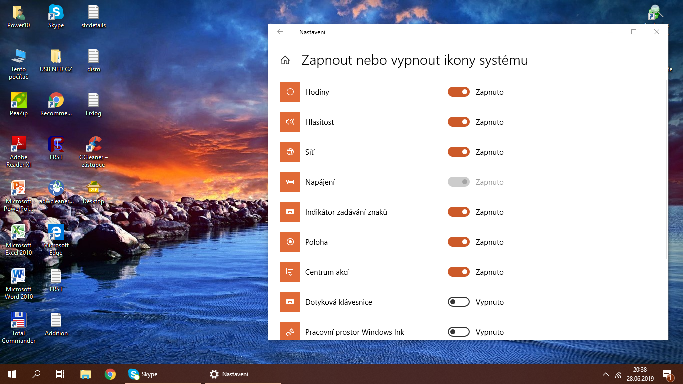Open Action Center notifications icon
The height and width of the screenshot is (384, 683).
668,374
